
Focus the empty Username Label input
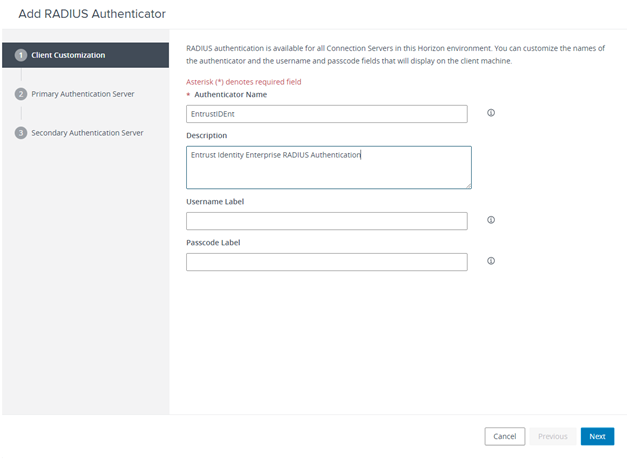coord(326,221)
